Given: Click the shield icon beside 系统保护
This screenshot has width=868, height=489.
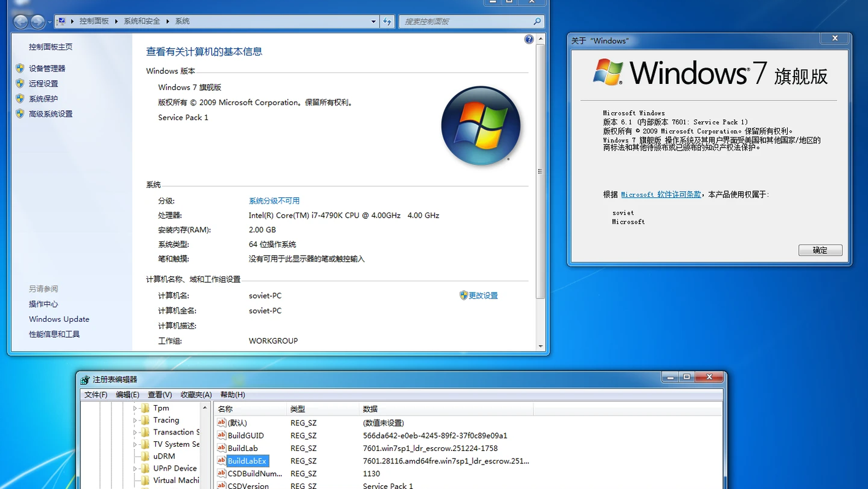Looking at the screenshot, I should (x=20, y=99).
